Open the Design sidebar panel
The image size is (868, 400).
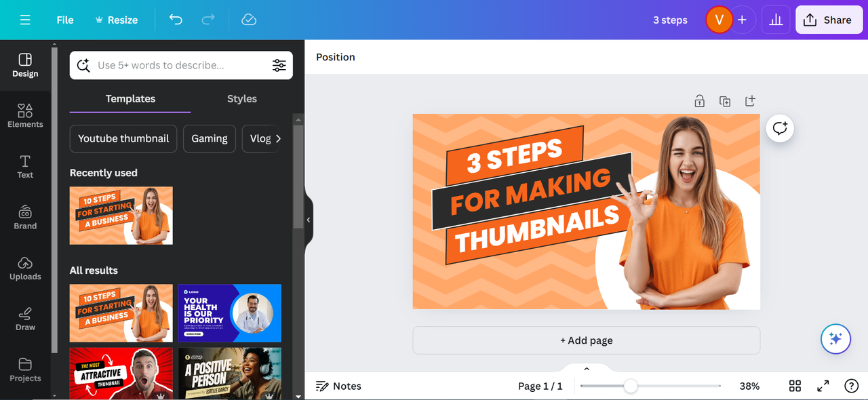[x=25, y=65]
